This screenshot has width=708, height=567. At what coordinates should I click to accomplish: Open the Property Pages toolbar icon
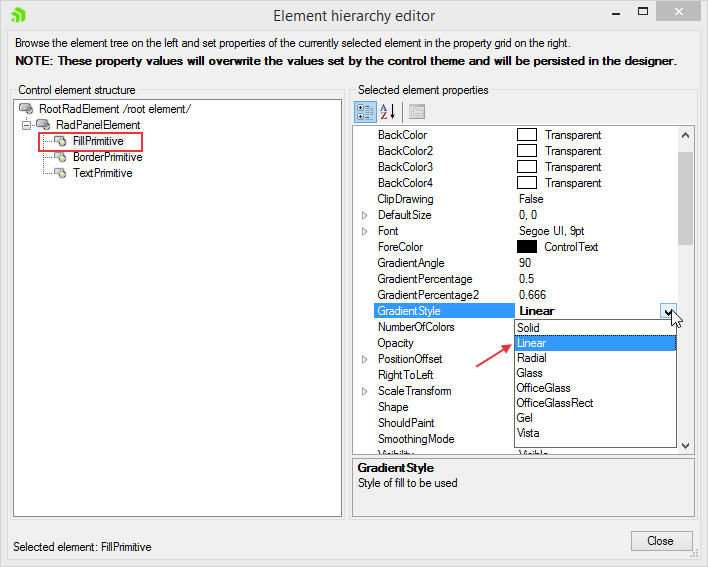[x=417, y=112]
